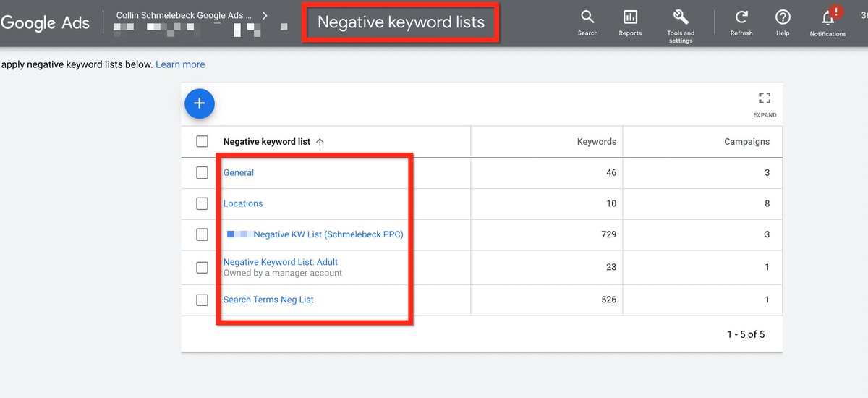Select all lists with header checkbox

coord(203,141)
